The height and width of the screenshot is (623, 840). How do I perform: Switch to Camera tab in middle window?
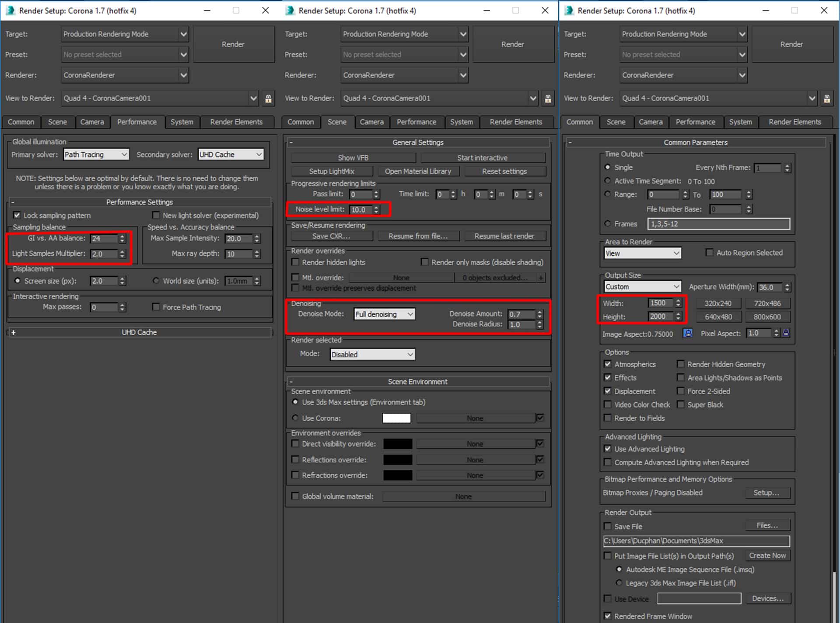[x=371, y=122]
